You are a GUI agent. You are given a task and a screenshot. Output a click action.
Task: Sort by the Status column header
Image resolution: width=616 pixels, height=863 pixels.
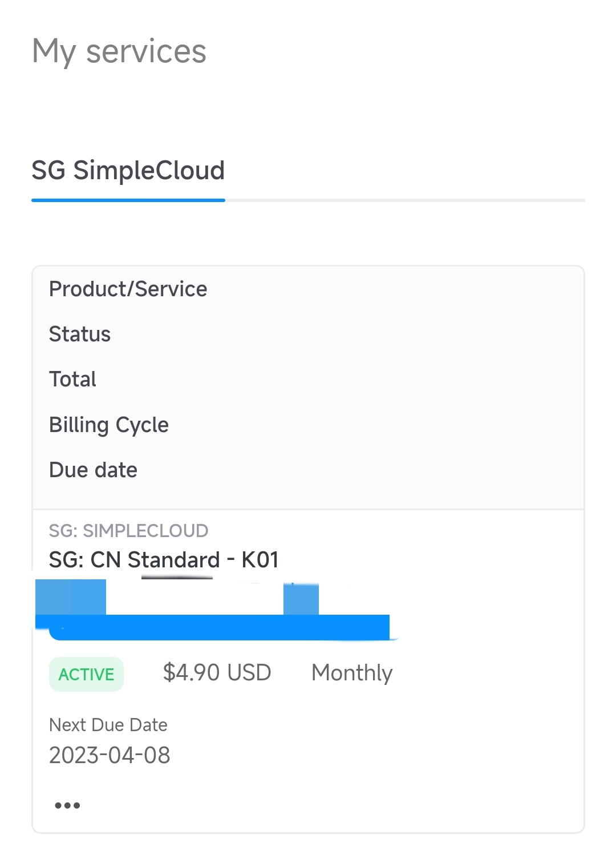click(80, 334)
